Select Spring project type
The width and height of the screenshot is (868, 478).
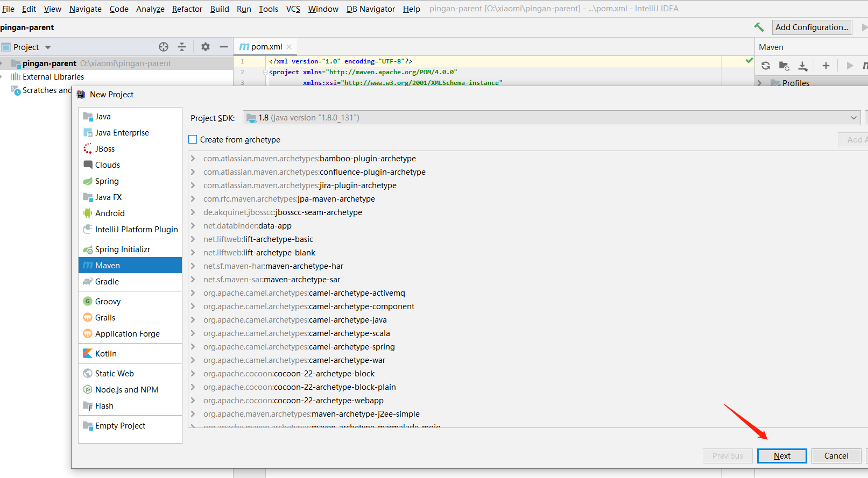[130, 181]
